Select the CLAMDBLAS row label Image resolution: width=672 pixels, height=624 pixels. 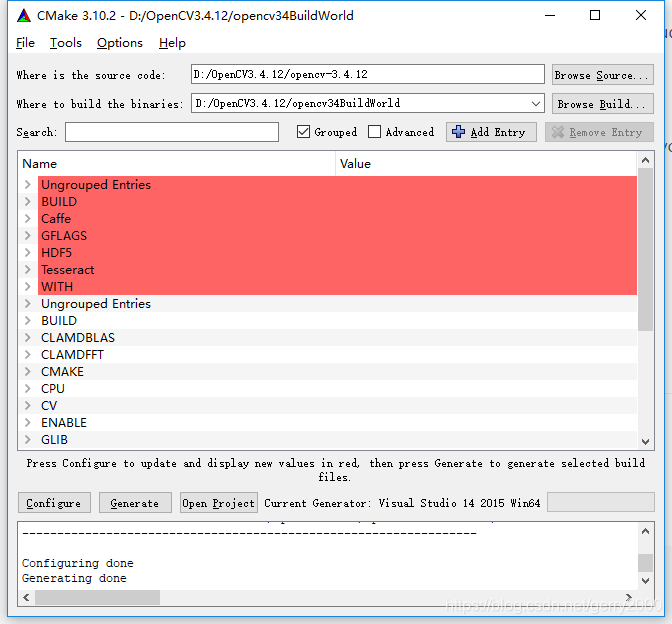pos(78,338)
